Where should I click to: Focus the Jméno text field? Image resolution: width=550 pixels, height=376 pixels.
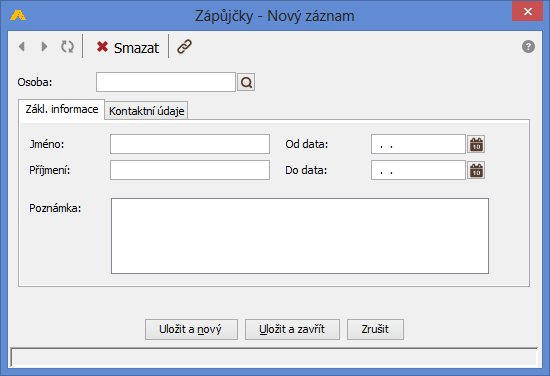pyautogui.click(x=190, y=144)
